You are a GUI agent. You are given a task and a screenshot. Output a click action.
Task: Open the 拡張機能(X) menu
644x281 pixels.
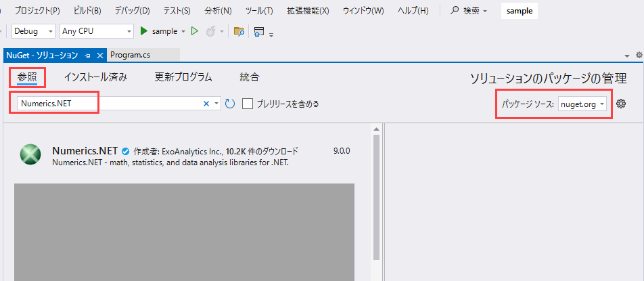coord(308,11)
